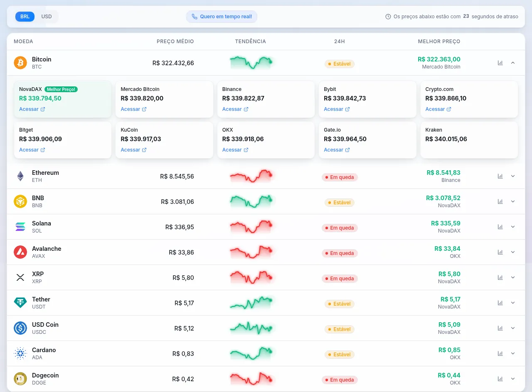The width and height of the screenshot is (532, 392).
Task: Open the Cardano row chart icon
Action: tap(500, 353)
